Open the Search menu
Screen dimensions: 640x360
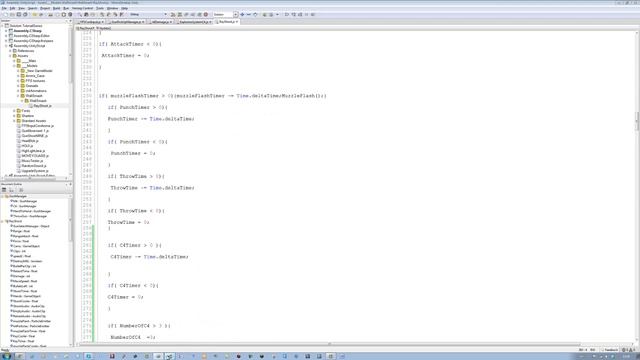[32, 8]
